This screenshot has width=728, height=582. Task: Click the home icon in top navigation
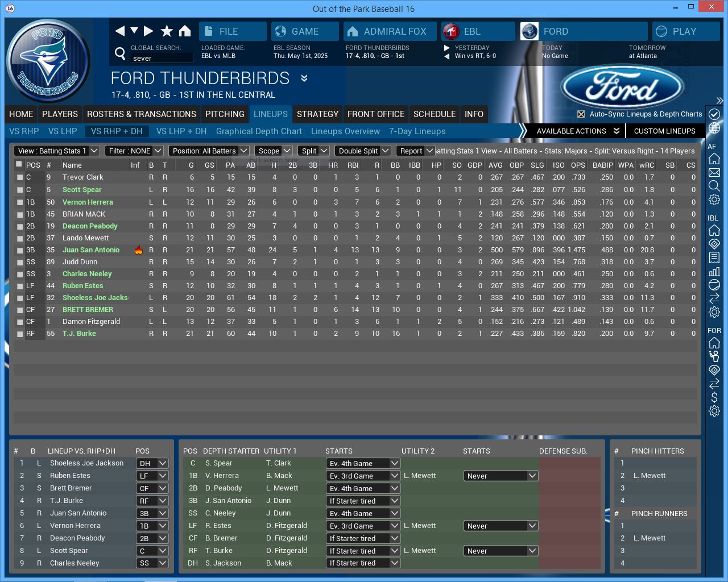[185, 31]
